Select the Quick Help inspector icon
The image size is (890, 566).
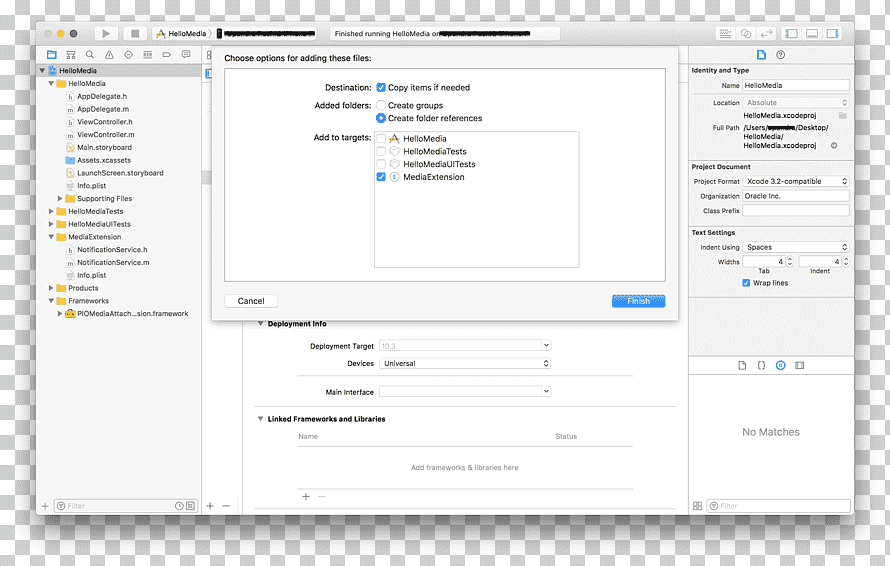click(x=780, y=54)
